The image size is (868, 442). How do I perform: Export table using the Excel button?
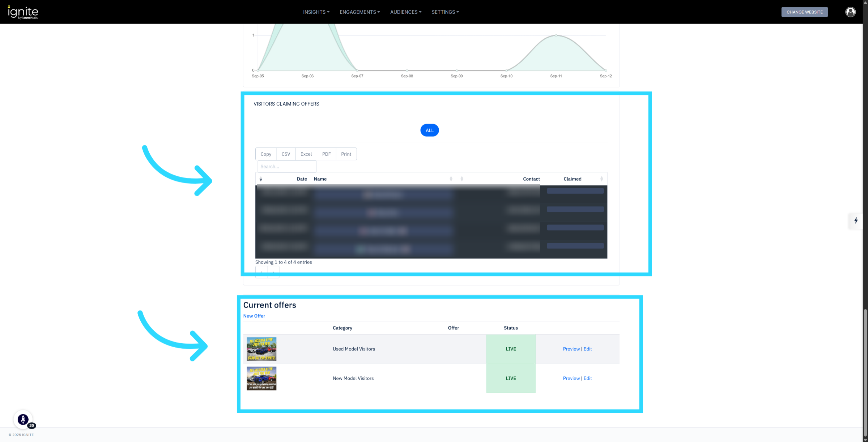(306, 154)
